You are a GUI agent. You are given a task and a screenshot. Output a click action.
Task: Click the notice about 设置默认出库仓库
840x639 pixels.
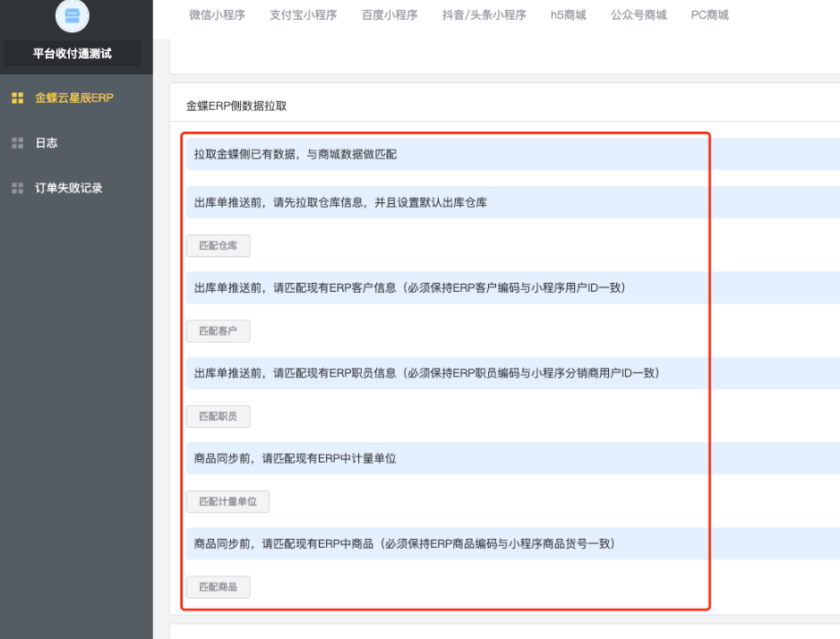[513, 202]
